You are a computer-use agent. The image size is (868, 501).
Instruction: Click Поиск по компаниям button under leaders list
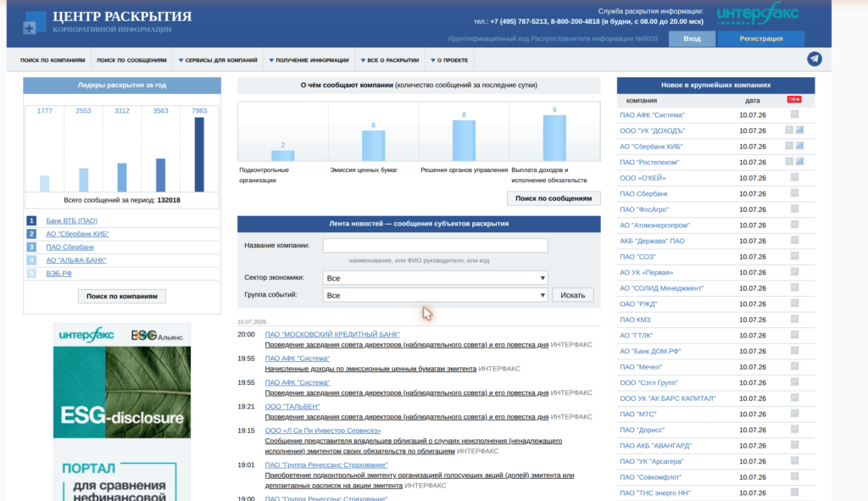(122, 296)
